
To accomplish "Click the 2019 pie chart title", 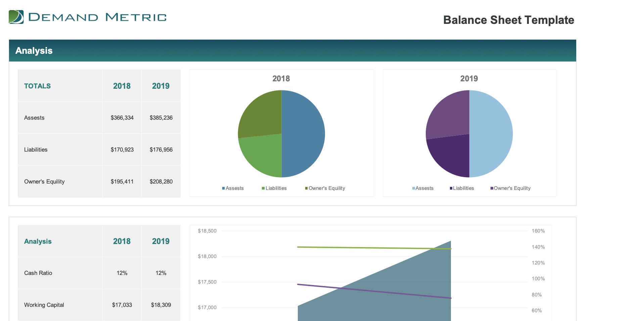I will click(x=469, y=78).
